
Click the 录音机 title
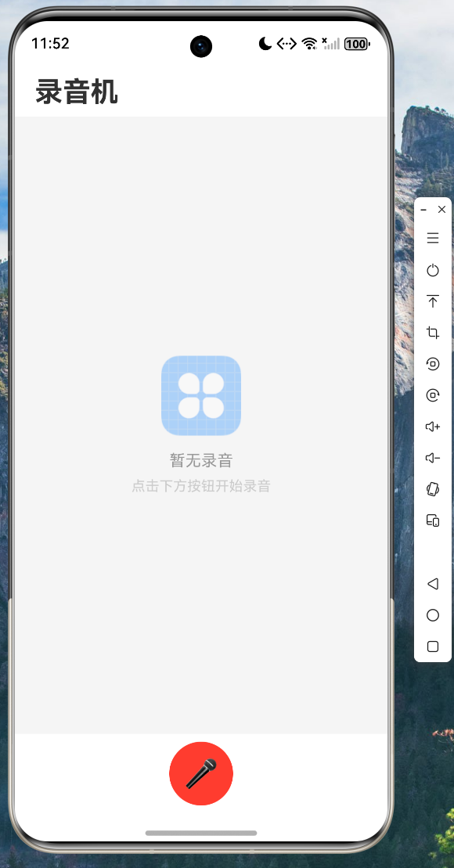pyautogui.click(x=77, y=92)
